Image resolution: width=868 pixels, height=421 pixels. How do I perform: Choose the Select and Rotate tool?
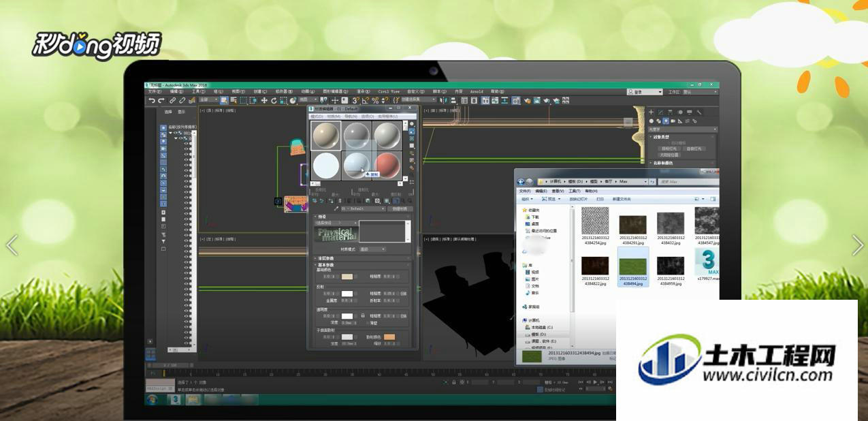(274, 101)
